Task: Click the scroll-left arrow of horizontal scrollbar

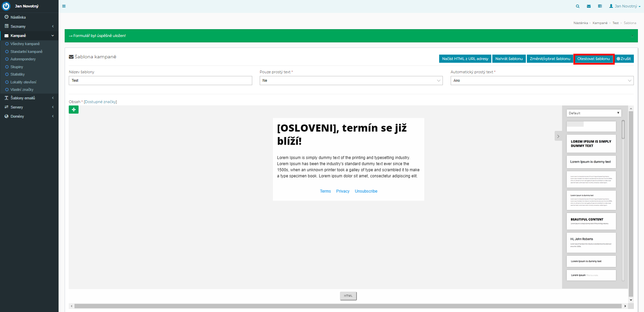Action: [71, 306]
